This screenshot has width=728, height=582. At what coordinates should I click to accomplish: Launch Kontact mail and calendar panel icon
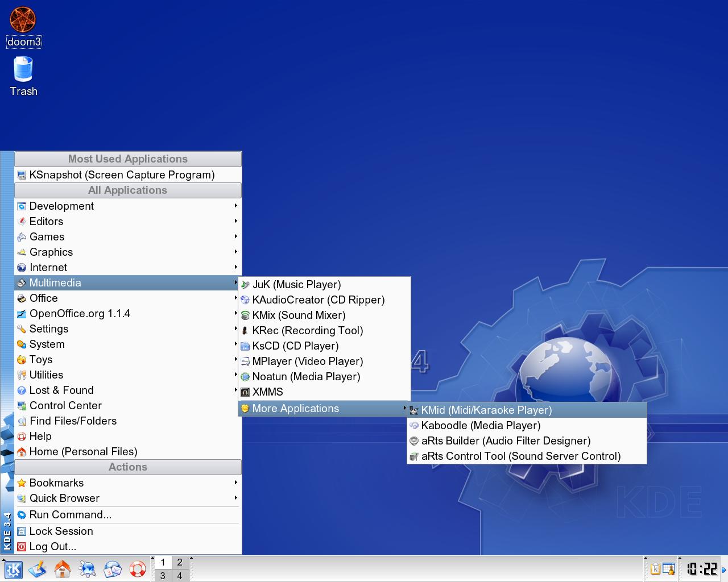pos(113,569)
